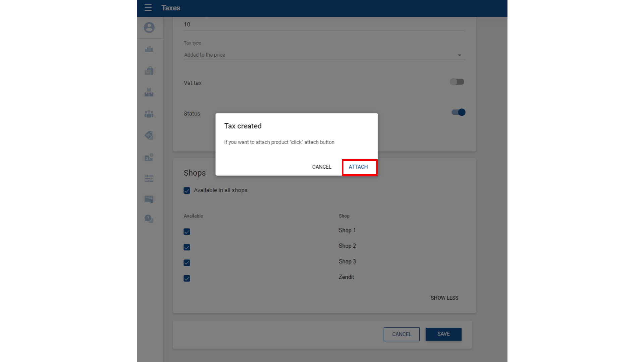
Task: Open the employee ID card icon
Action: coord(149,157)
